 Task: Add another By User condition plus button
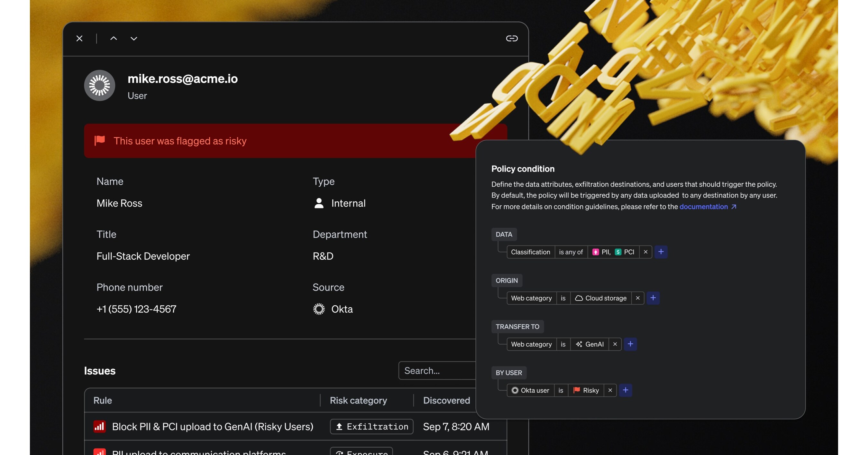pos(626,390)
